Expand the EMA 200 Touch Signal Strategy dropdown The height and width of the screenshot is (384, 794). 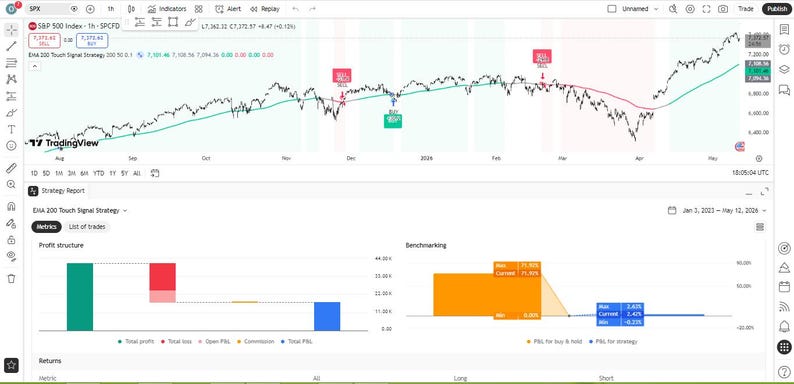click(x=80, y=210)
